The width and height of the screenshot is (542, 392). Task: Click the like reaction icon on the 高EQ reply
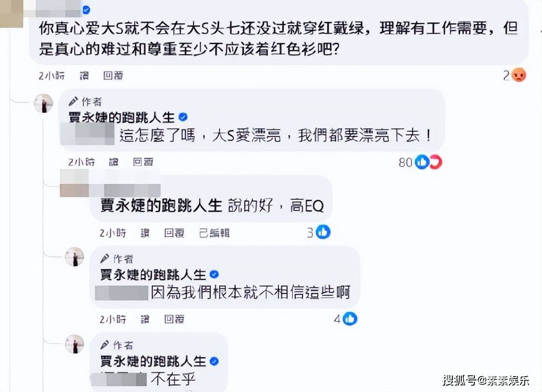point(323,232)
